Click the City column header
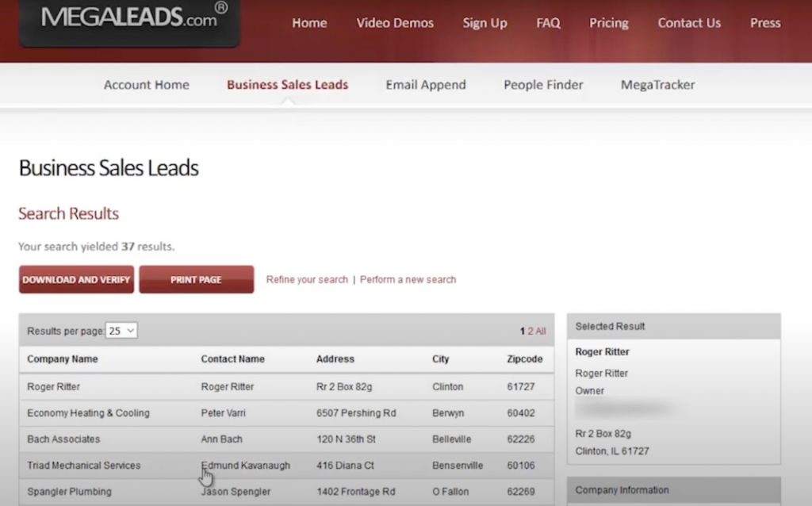Image resolution: width=812 pixels, height=506 pixels. 441,359
